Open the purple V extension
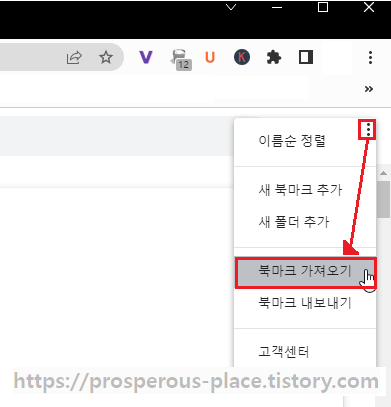The image size is (391, 407). (146, 57)
